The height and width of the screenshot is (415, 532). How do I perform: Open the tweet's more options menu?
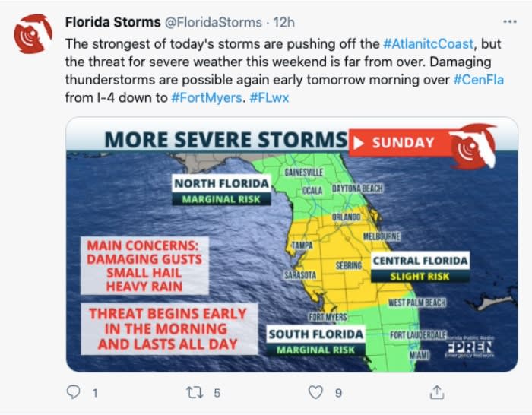510,21
